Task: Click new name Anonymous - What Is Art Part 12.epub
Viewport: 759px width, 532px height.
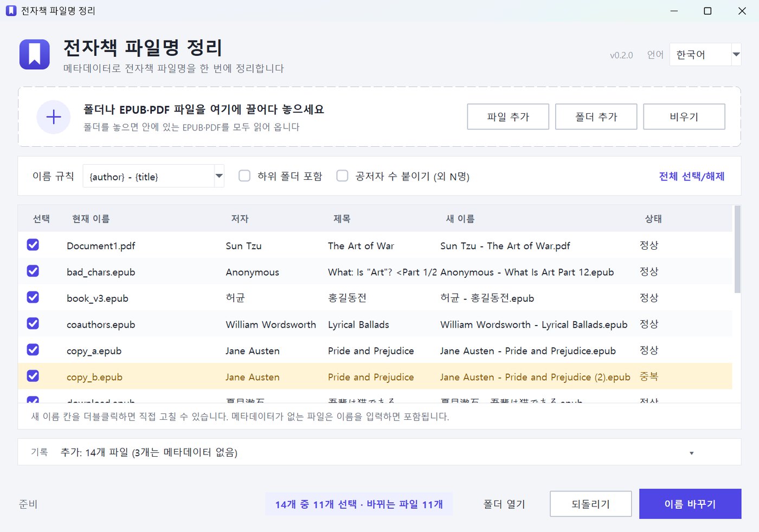Action: pos(527,272)
